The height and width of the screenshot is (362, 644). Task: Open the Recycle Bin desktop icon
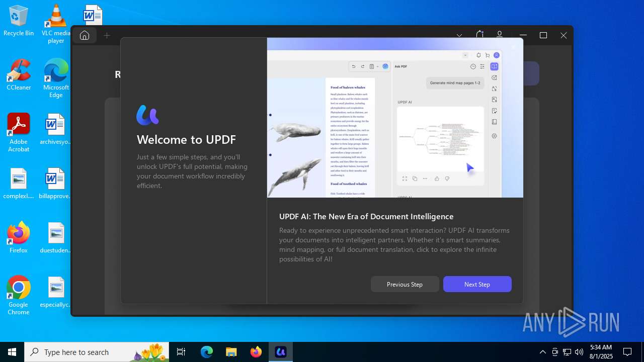click(19, 21)
